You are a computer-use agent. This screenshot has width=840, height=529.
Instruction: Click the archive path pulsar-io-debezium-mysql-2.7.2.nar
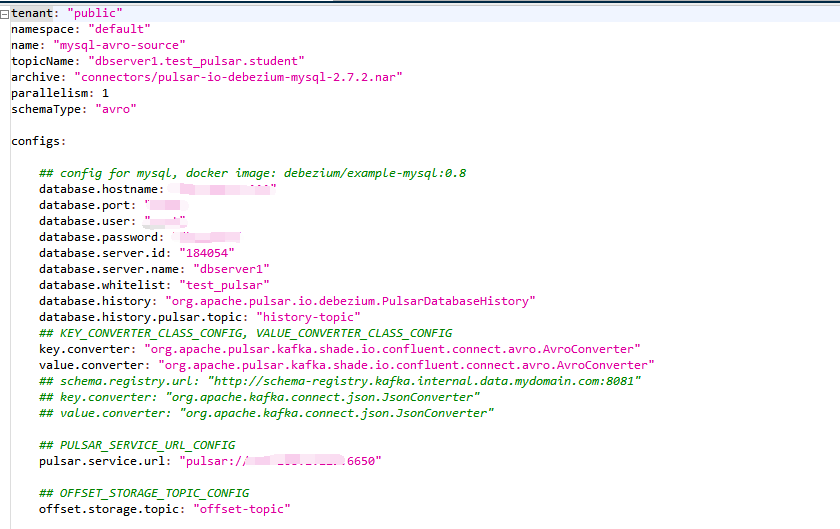pos(238,77)
